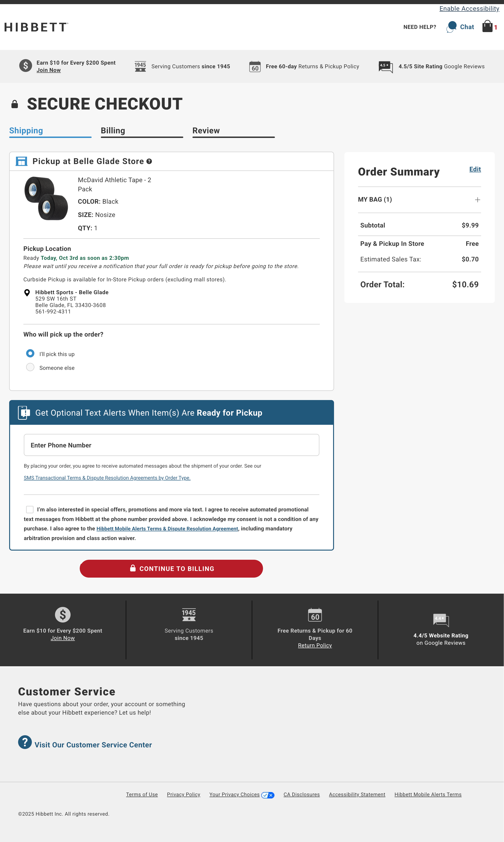Open Return Policy link in footer

[315, 645]
